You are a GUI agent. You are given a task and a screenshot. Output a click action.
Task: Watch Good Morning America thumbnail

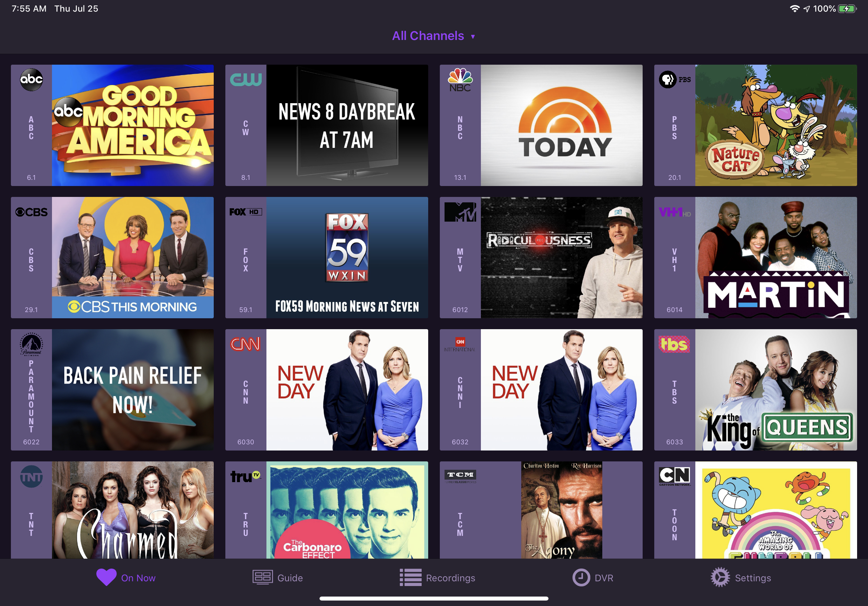(133, 125)
